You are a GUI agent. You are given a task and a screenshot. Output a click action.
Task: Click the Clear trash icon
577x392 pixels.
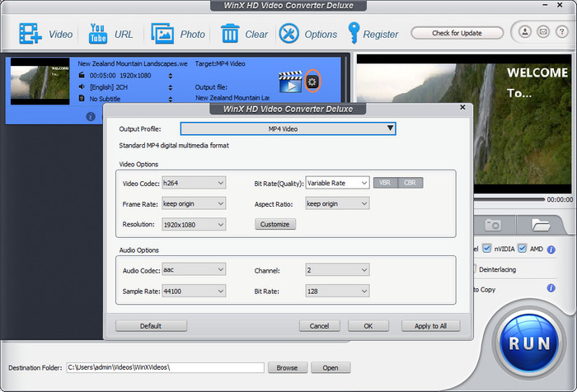[230, 34]
